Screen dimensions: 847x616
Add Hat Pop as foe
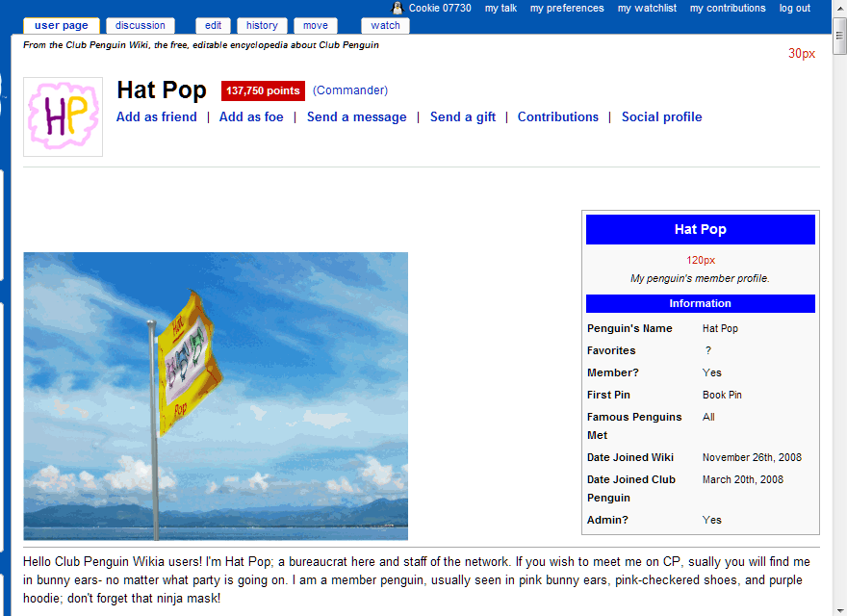(251, 116)
